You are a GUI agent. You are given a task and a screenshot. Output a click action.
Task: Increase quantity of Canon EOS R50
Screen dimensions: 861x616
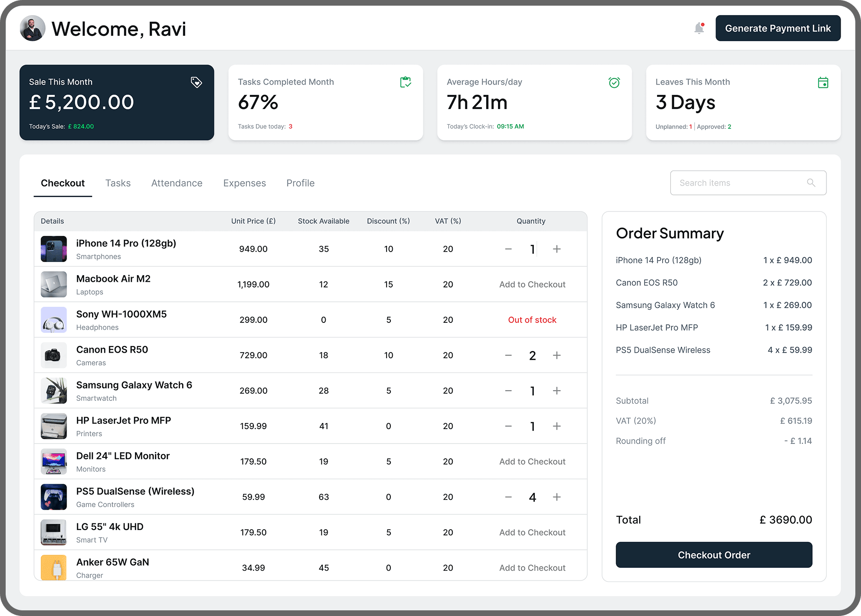click(557, 355)
